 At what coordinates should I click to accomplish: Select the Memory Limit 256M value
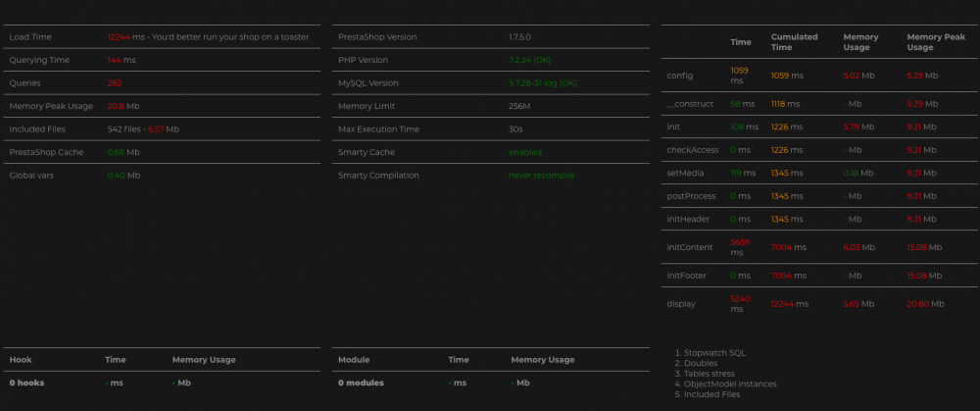click(x=519, y=106)
